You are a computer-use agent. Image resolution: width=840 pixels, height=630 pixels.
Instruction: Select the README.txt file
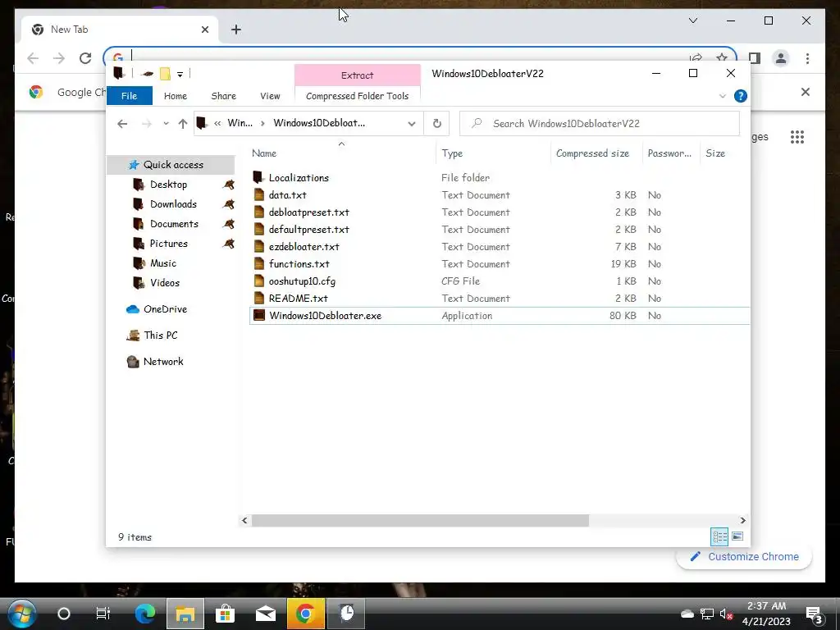(x=298, y=299)
